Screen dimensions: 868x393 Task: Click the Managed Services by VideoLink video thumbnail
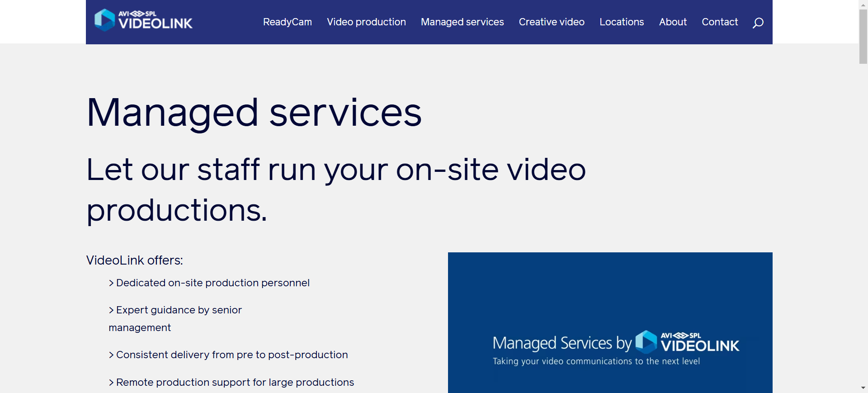610,322
